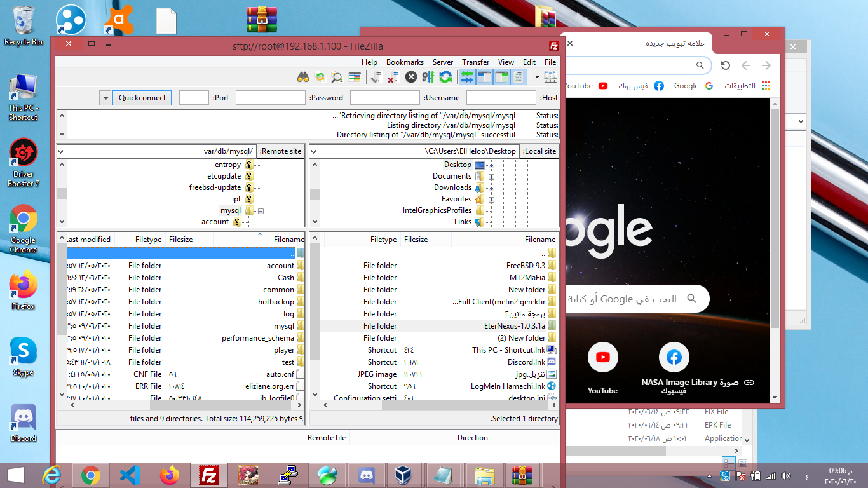Image resolution: width=868 pixels, height=488 pixels.
Task: Open the Quickconnect history dropdown
Action: pos(105,98)
